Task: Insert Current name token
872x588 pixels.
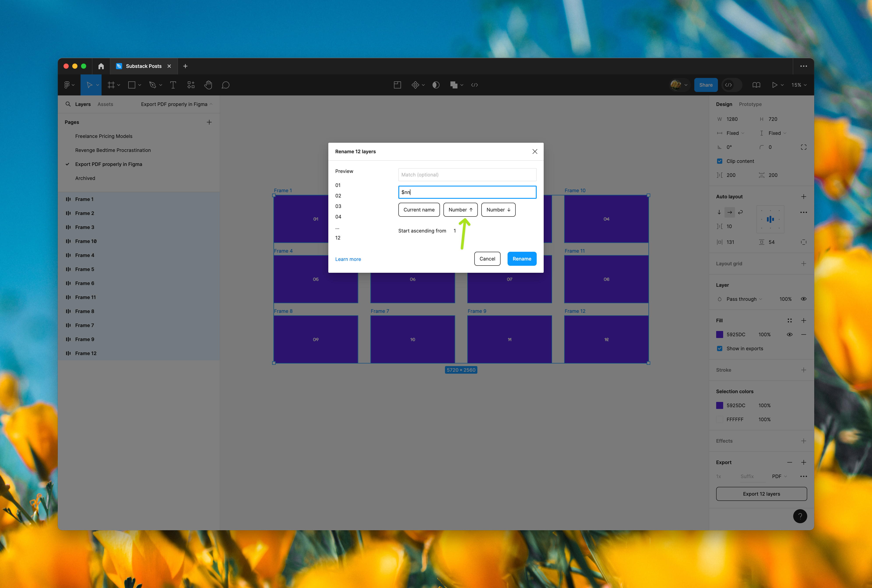Action: click(x=419, y=210)
